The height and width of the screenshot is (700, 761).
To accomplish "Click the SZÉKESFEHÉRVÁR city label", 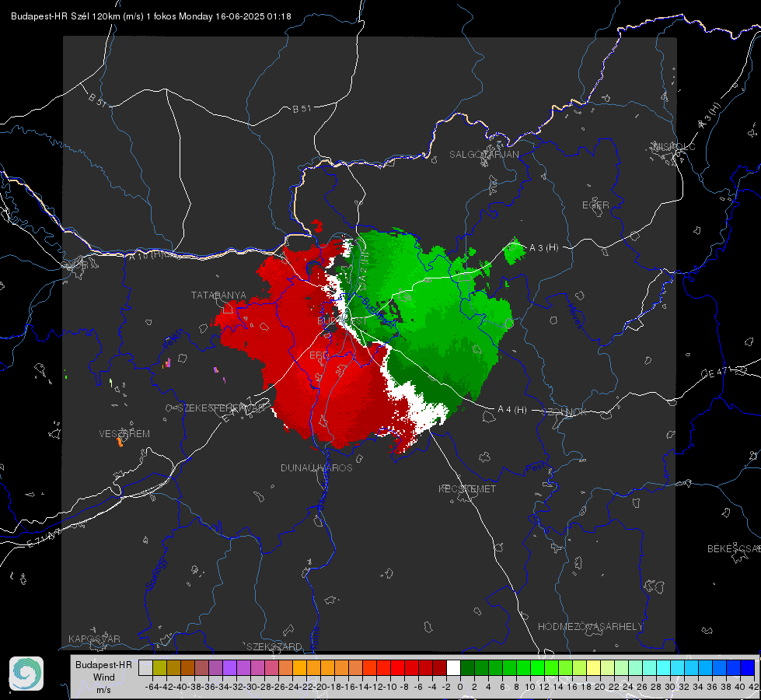I will pos(223,408).
